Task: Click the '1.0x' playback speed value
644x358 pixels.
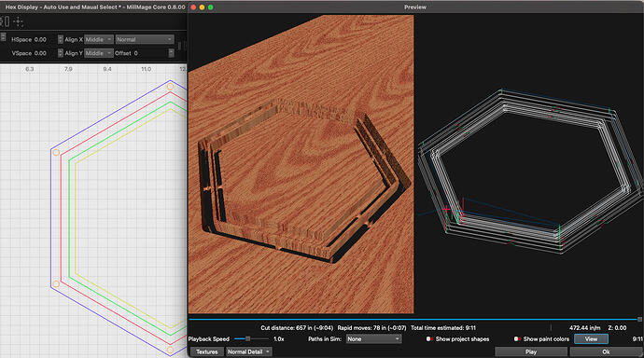Action: tap(278, 339)
